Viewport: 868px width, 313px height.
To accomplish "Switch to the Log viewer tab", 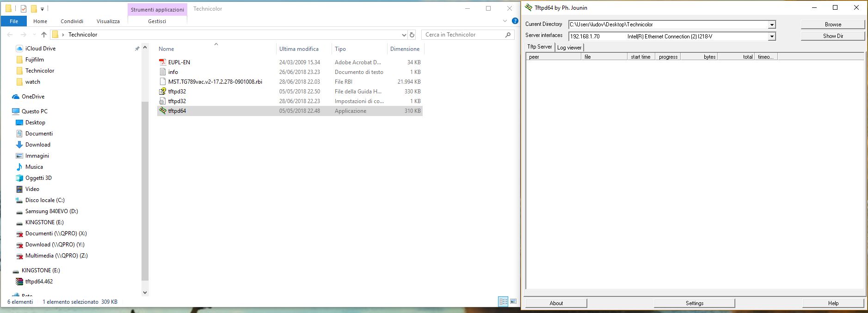I will coord(569,47).
